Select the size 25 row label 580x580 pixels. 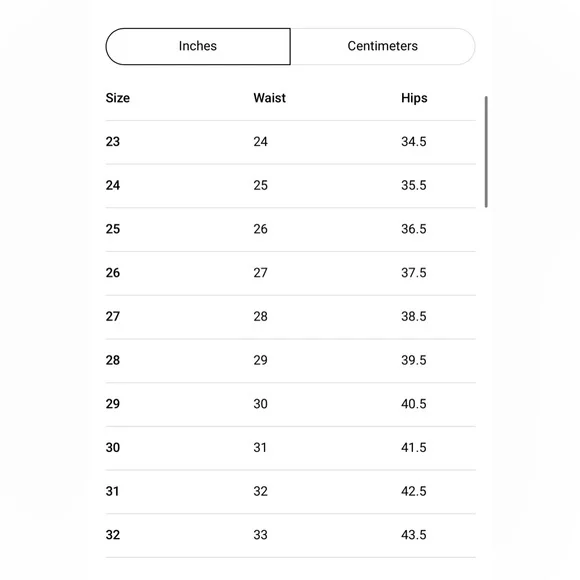(113, 229)
